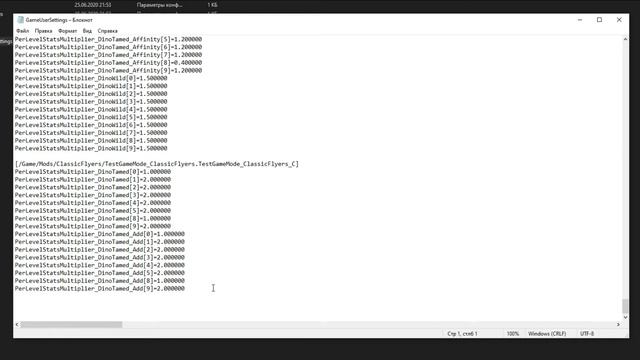The image size is (640, 360).
Task: Click line PerLevelStatsMultiplier_DinoTamed[8]=1.000000
Action: [x=93, y=218]
